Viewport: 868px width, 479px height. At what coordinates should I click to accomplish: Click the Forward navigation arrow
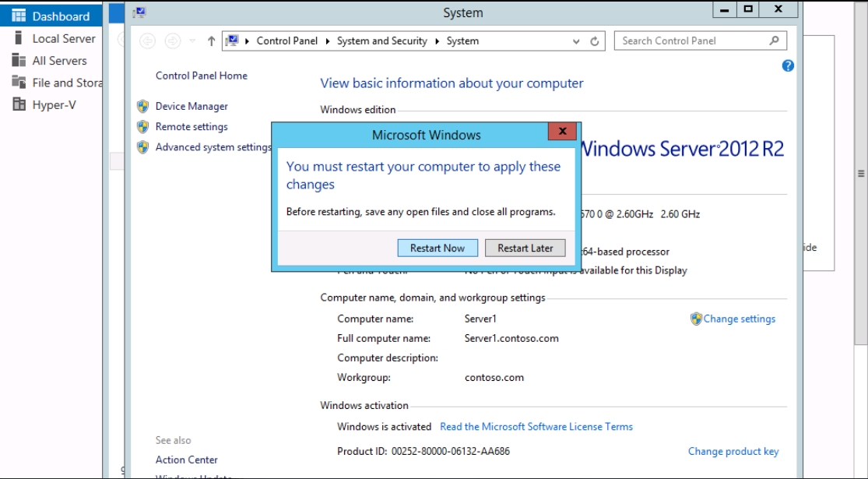click(x=173, y=41)
